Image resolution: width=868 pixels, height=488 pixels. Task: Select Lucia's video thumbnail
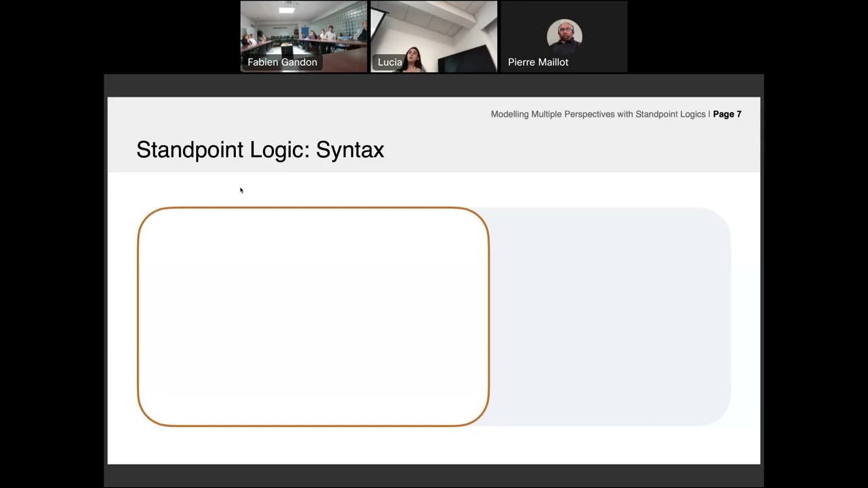pyautogui.click(x=434, y=37)
